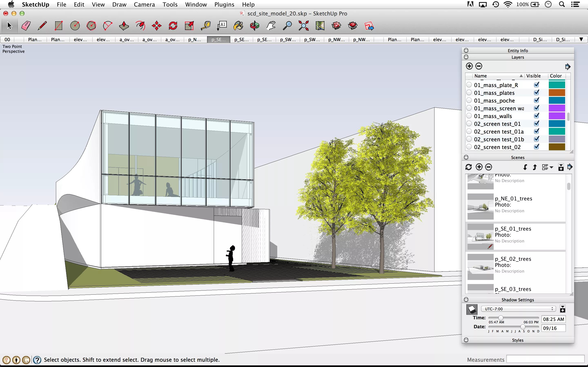Activate the Tape Measure tool
Image resolution: width=588 pixels, height=367 pixels.
[x=206, y=26]
